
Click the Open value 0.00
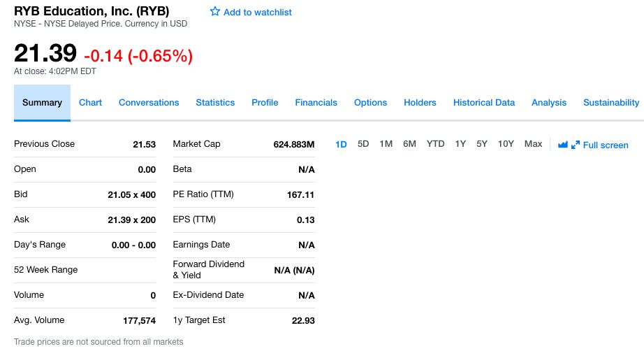[x=147, y=169]
